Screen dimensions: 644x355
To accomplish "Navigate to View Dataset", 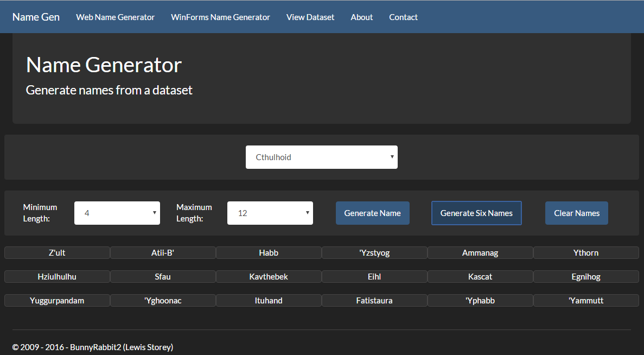I will tap(310, 17).
